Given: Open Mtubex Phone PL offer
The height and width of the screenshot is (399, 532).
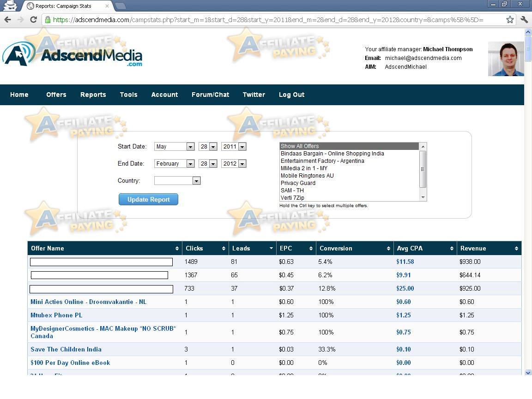Looking at the screenshot, I should point(56,315).
